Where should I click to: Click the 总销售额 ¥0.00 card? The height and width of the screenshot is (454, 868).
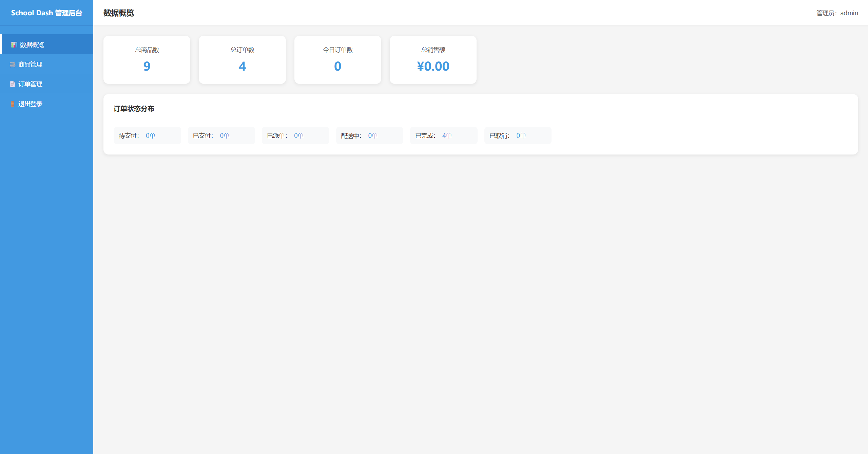point(433,60)
